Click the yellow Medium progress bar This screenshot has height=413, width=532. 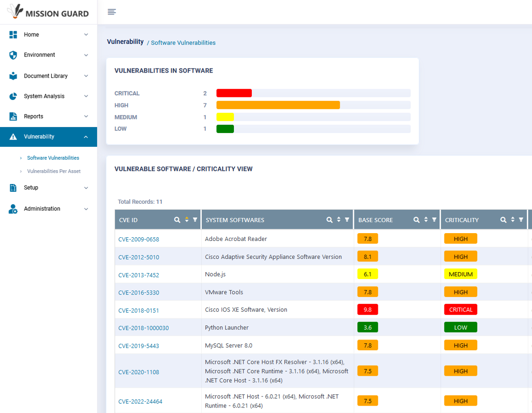225,117
